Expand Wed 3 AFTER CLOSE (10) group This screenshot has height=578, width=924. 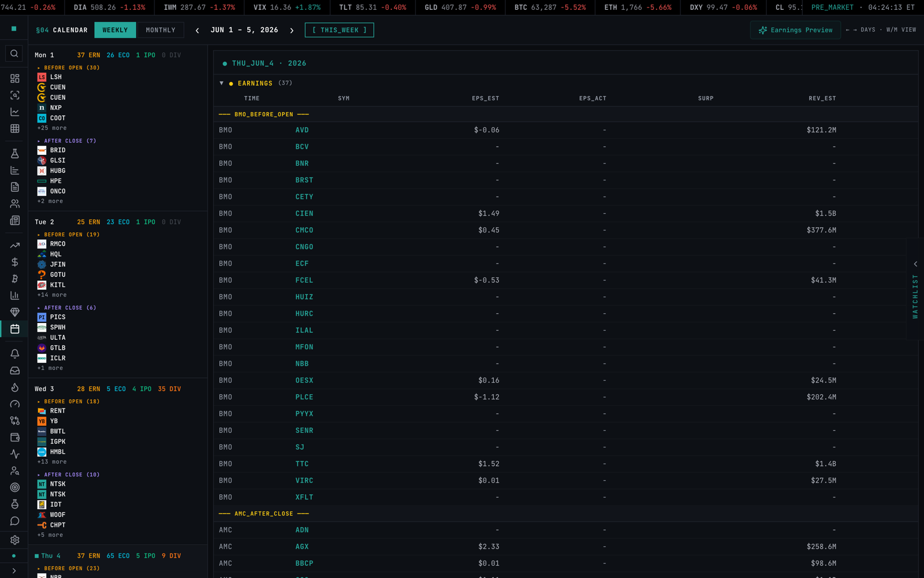68,475
